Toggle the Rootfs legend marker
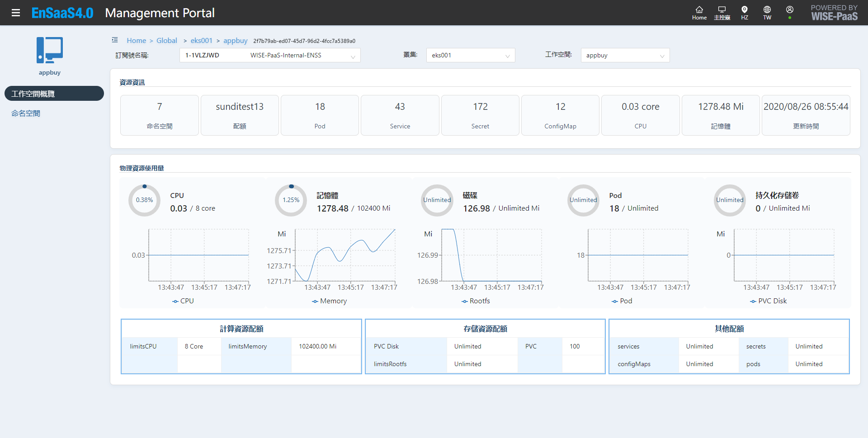 coord(465,301)
